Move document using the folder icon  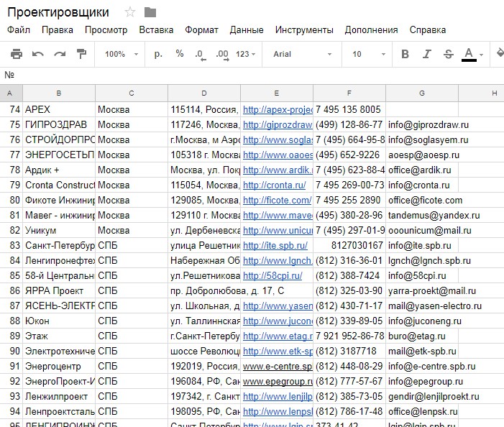pyautogui.click(x=150, y=12)
